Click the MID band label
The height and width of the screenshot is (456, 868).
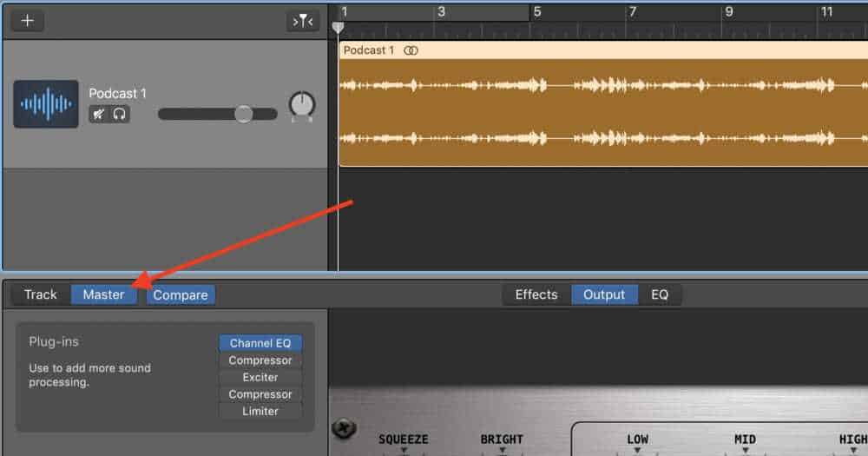745,439
